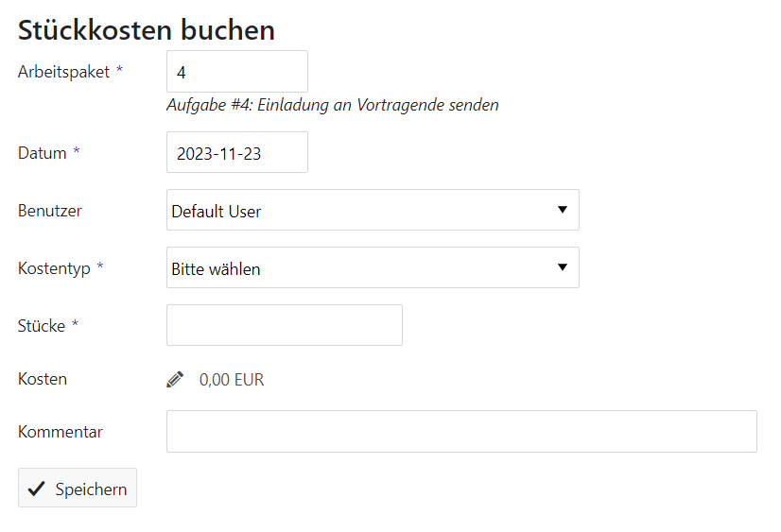Click the Kosten label

43,379
